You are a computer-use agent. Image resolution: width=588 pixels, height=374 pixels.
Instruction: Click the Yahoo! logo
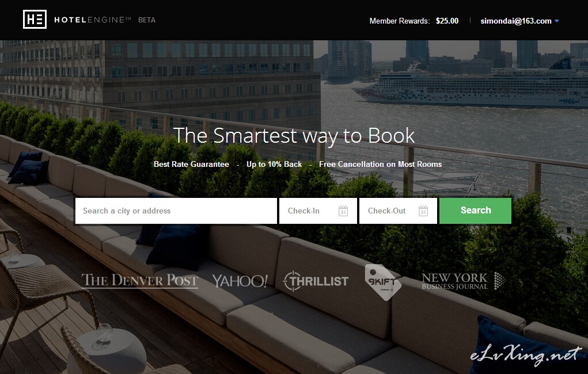point(240,281)
